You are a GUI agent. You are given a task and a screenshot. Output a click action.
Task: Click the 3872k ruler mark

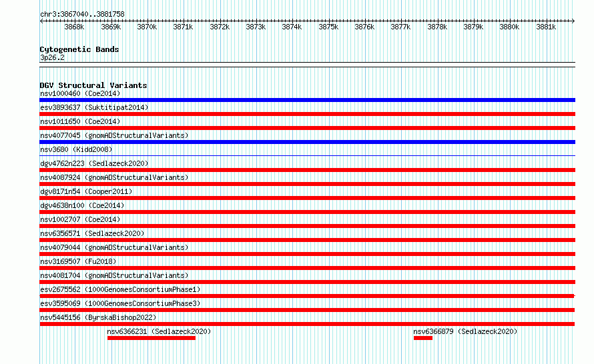[220, 27]
